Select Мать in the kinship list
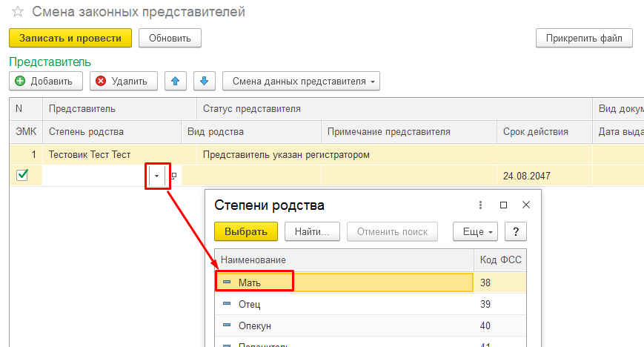 pos(250,282)
